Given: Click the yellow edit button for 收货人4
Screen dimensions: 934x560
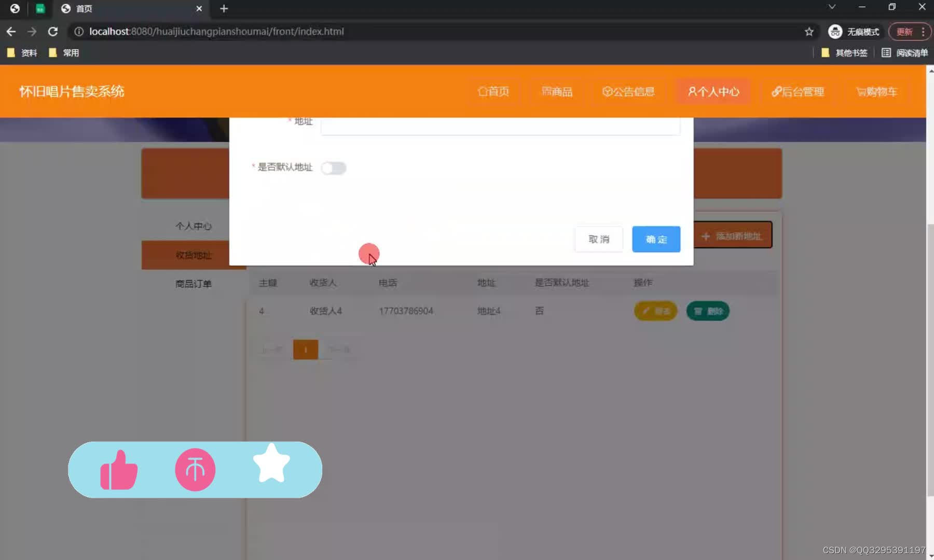Looking at the screenshot, I should click(656, 311).
